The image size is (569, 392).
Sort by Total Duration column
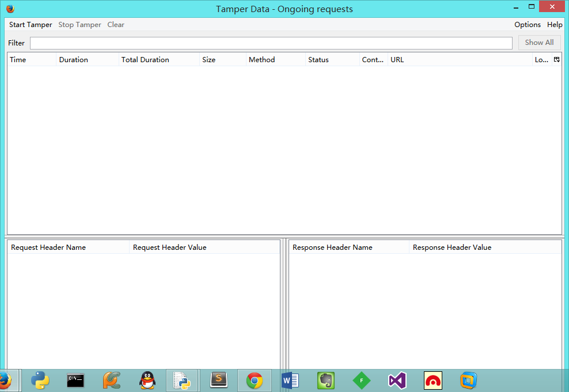(159, 59)
